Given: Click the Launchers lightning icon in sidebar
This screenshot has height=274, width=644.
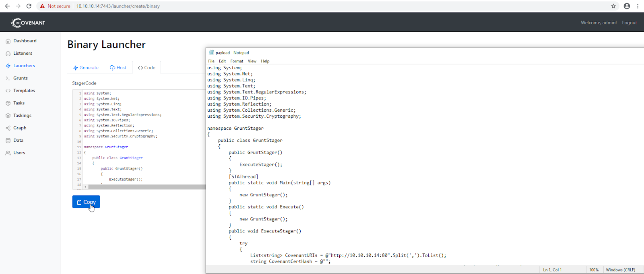Looking at the screenshot, I should tap(8, 66).
